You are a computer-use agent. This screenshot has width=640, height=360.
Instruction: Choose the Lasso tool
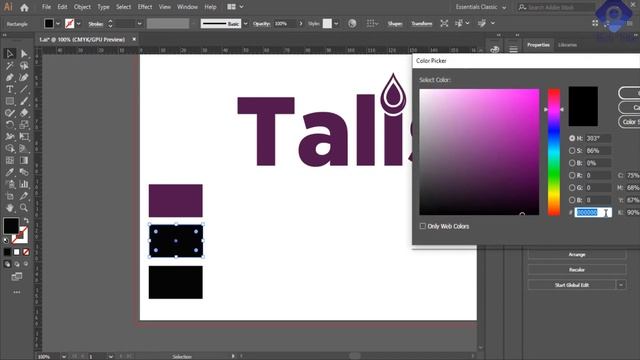(24, 66)
